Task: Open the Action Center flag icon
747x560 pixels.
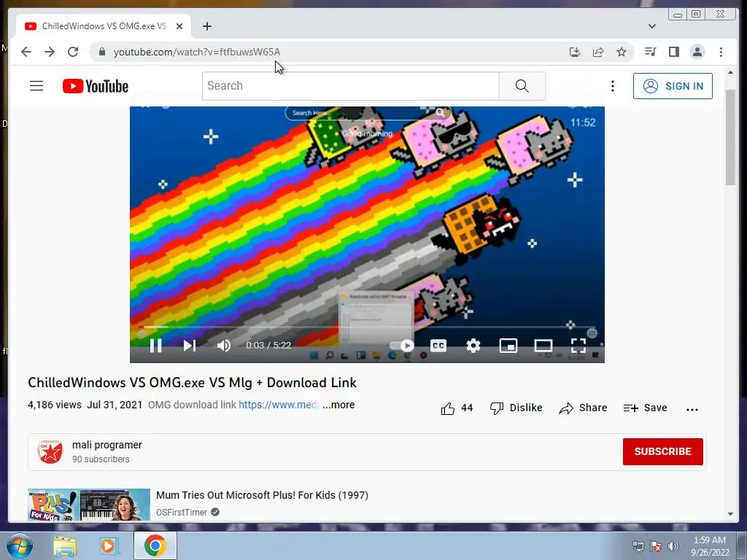Action: pyautogui.click(x=656, y=545)
